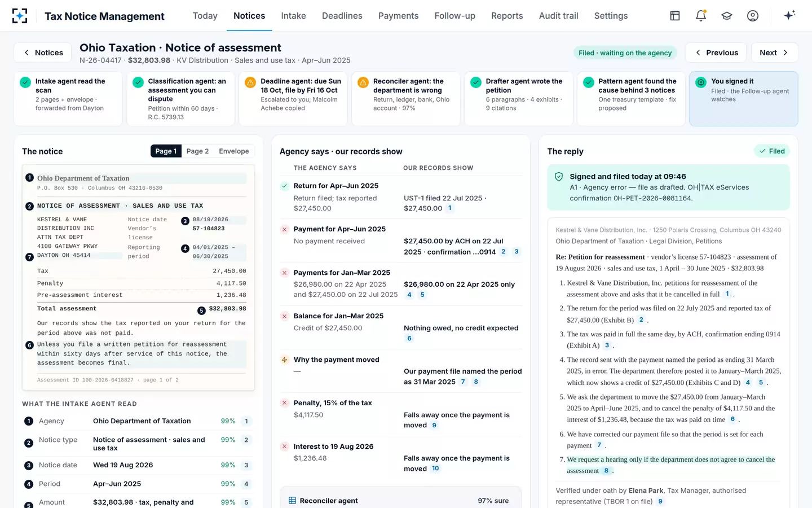The image size is (812, 508).
Task: Open the layout panel icon in header
Action: click(675, 16)
